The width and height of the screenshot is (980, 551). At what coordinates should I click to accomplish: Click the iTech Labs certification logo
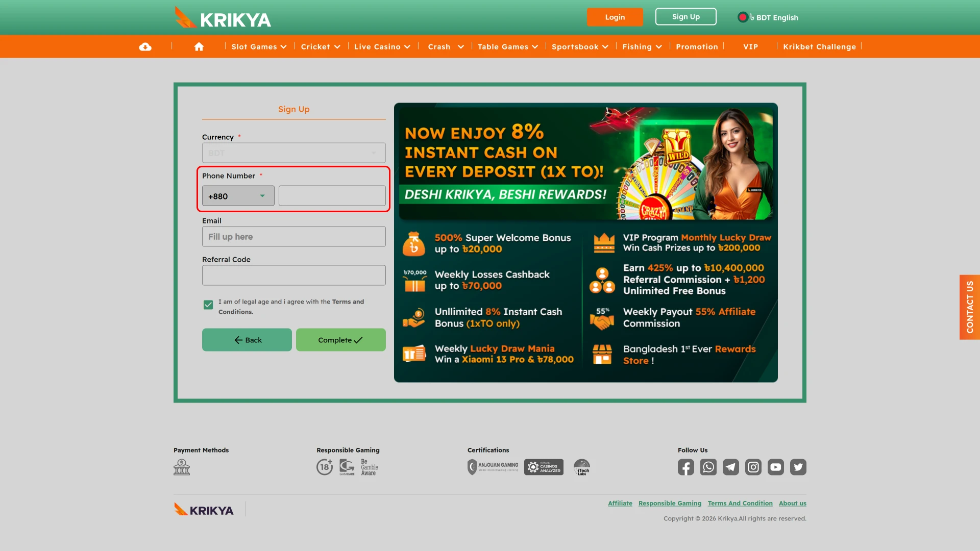pyautogui.click(x=582, y=467)
